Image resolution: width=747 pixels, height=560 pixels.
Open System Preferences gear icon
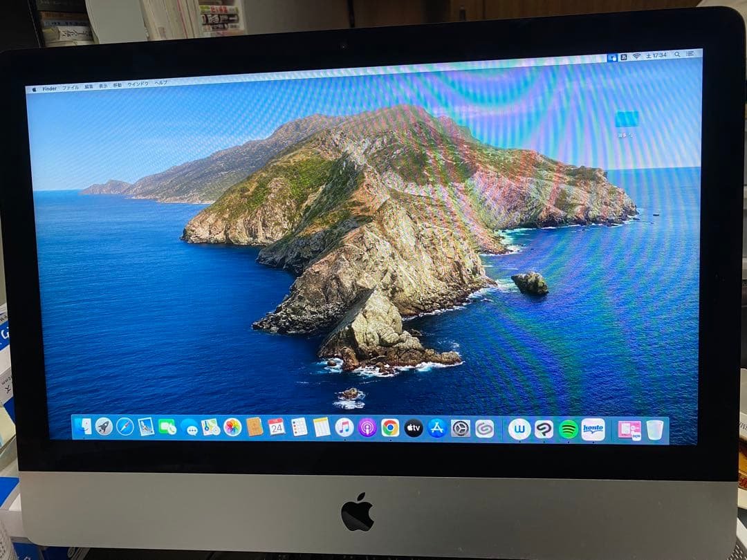(x=461, y=429)
